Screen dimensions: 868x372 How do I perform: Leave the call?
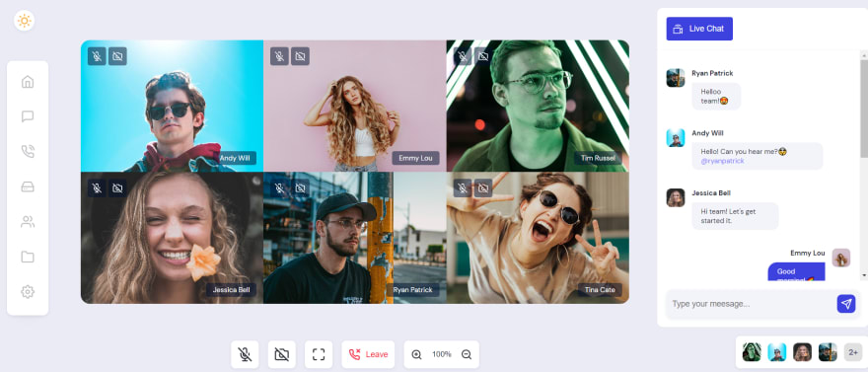(x=368, y=354)
